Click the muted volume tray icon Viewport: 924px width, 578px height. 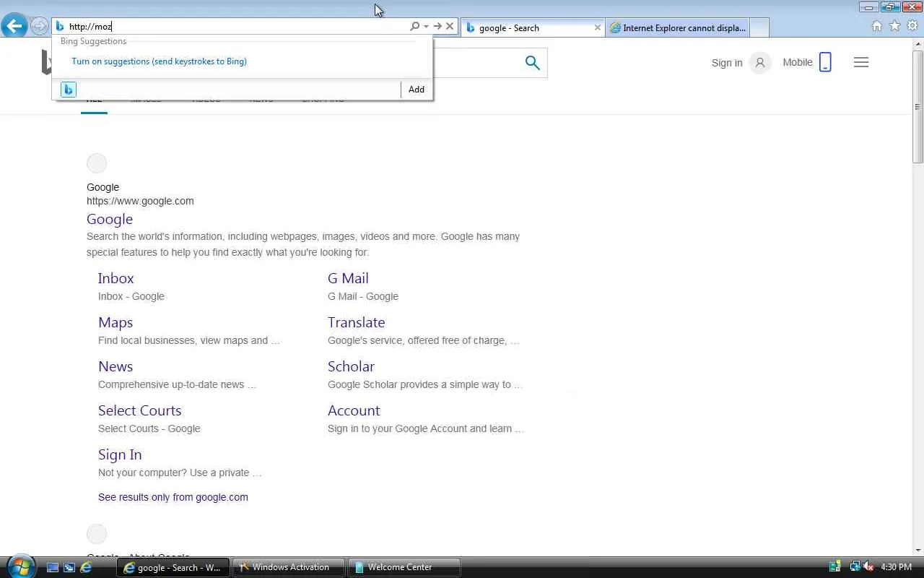coord(868,567)
